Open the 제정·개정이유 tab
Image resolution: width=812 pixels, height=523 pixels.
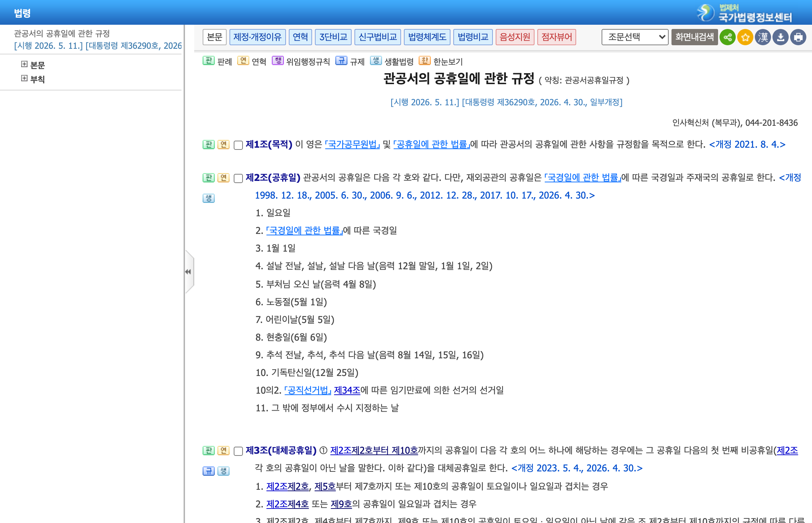point(257,37)
